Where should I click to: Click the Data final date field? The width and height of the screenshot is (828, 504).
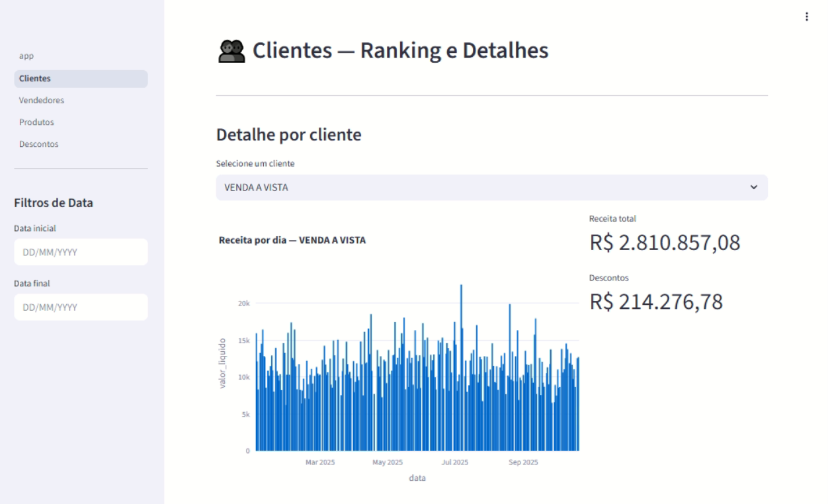[81, 307]
